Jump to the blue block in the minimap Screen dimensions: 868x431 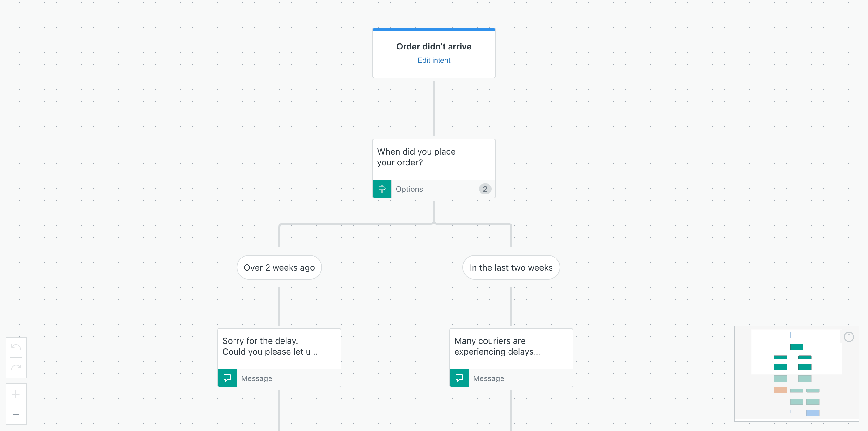click(x=813, y=413)
